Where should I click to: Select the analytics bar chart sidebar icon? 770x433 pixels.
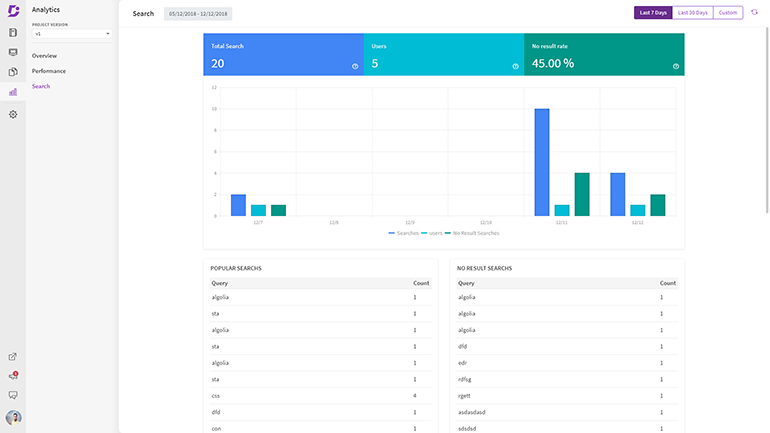[13, 92]
